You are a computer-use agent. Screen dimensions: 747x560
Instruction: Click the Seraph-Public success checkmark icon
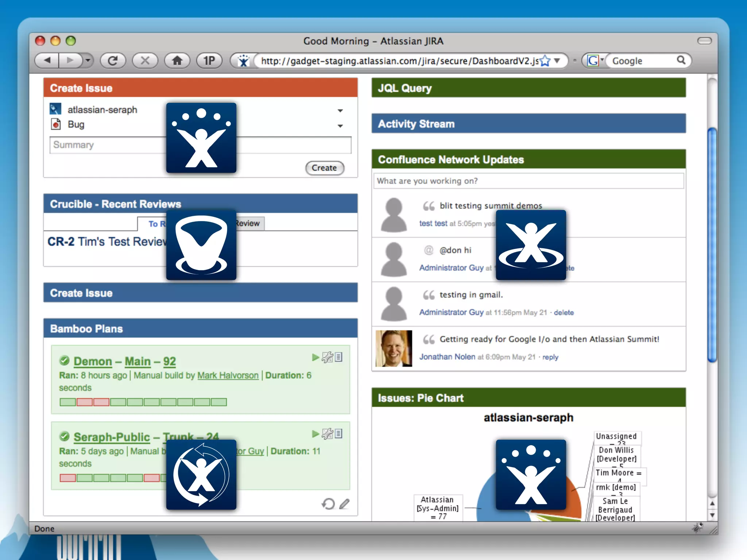tap(65, 437)
